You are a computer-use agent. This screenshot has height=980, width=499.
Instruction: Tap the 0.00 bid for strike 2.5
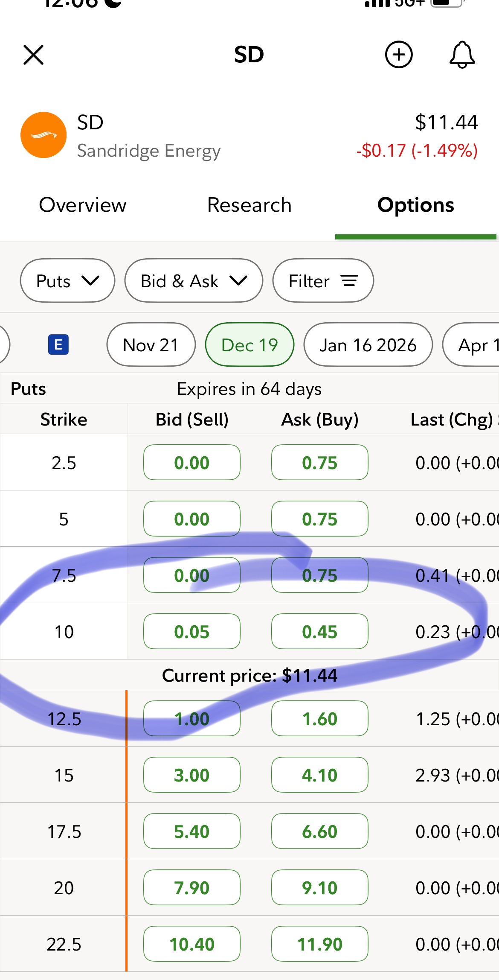(192, 462)
